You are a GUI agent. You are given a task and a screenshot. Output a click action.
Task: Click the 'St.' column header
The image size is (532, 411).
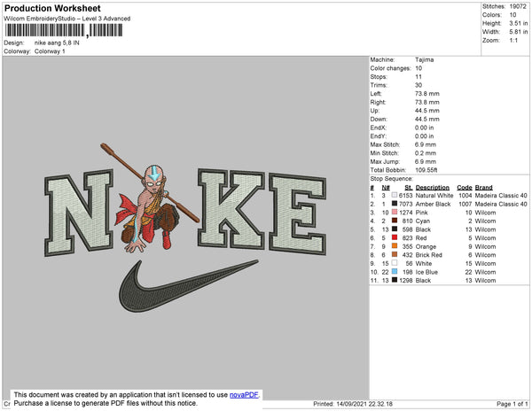[x=409, y=188]
